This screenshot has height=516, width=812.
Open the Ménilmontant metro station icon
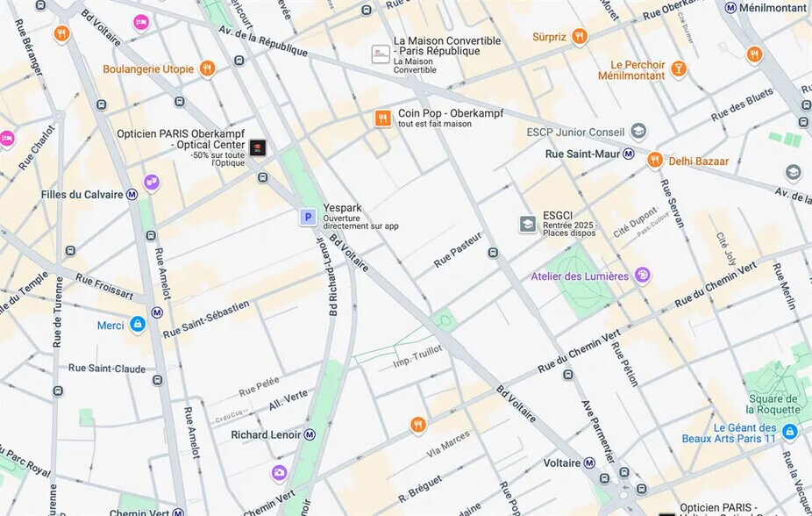tap(730, 8)
